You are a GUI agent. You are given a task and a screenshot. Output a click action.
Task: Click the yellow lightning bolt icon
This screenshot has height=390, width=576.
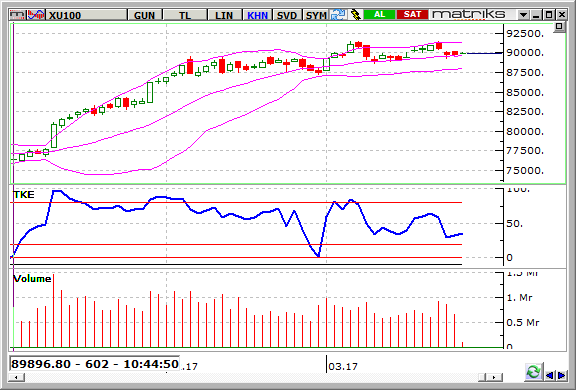point(355,15)
